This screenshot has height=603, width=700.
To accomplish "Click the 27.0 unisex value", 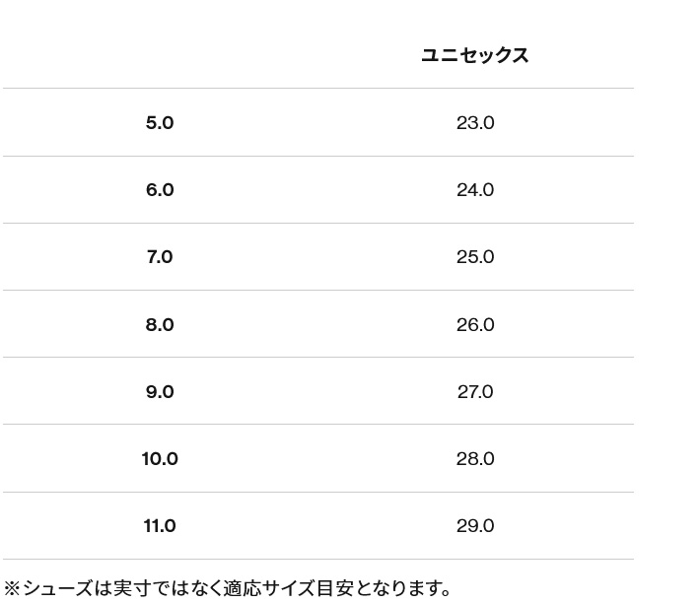I will point(475,392).
